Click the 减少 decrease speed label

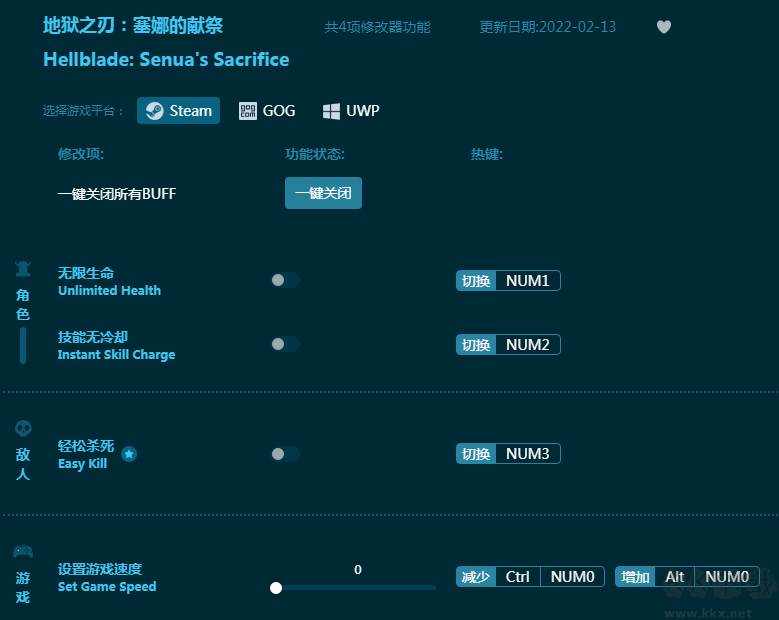tap(476, 577)
